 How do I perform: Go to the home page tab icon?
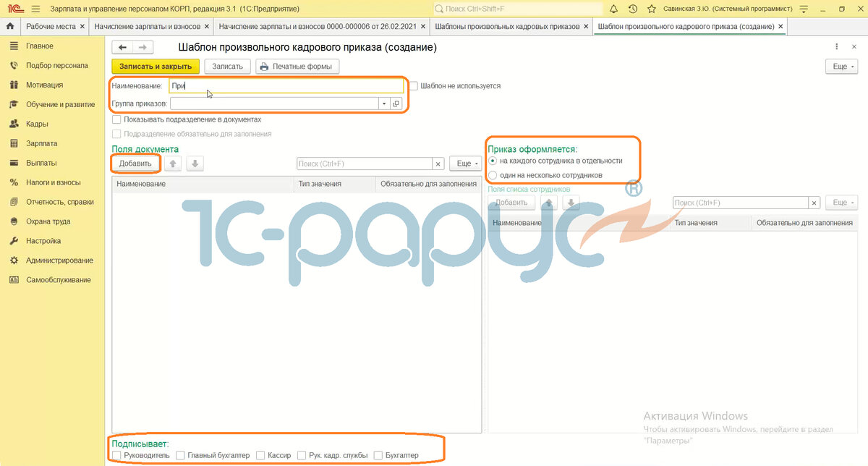point(10,26)
